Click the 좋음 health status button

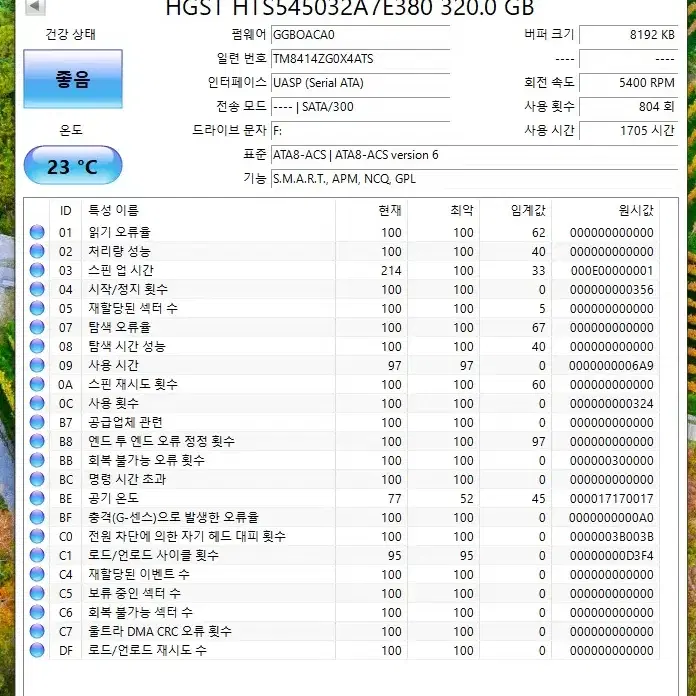click(x=73, y=79)
